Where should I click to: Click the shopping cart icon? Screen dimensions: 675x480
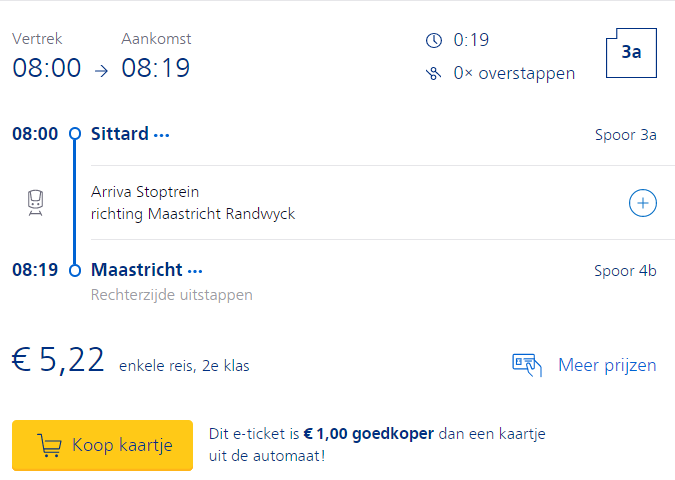click(49, 445)
